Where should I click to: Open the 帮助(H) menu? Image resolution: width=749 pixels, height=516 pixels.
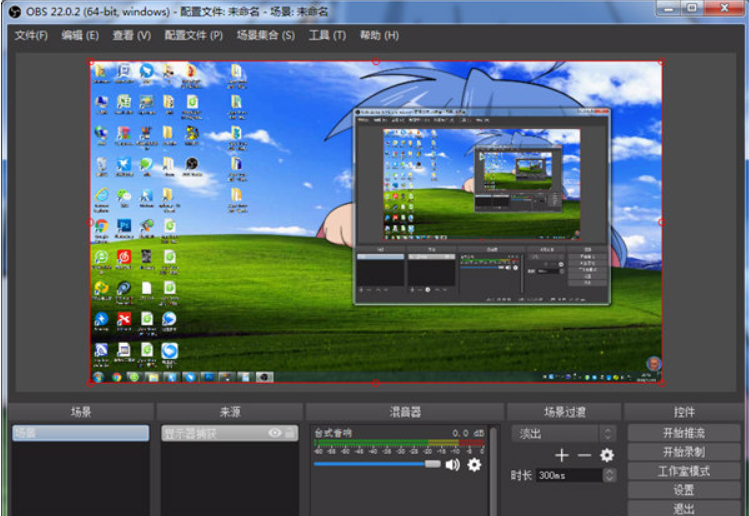379,35
